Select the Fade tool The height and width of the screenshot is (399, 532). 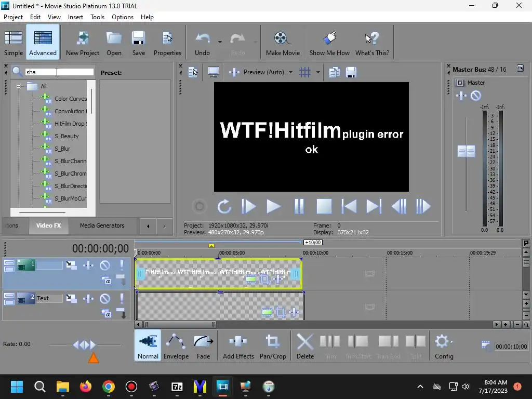pos(204,345)
